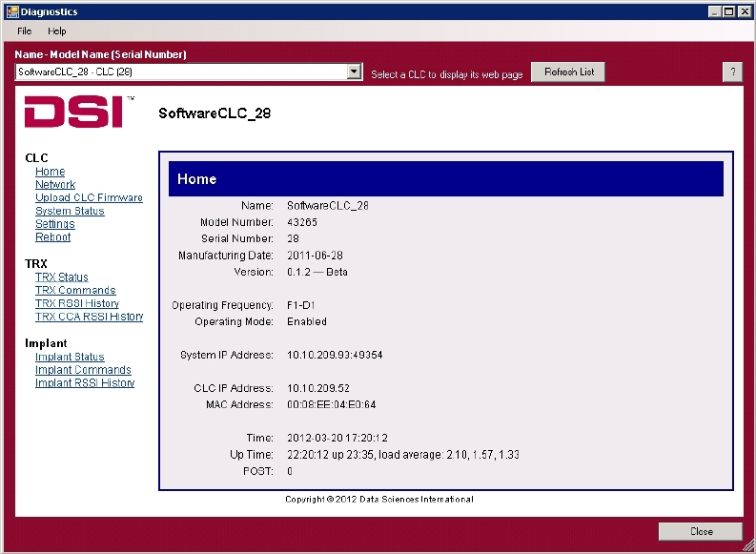
Task: Click the CLC section heading in sidebar
Action: coord(36,158)
